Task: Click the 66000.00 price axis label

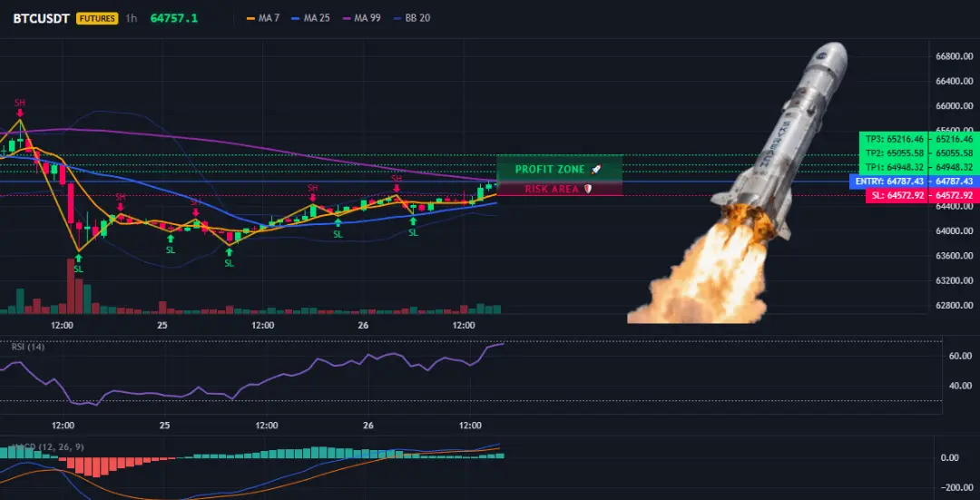Action: coord(955,106)
